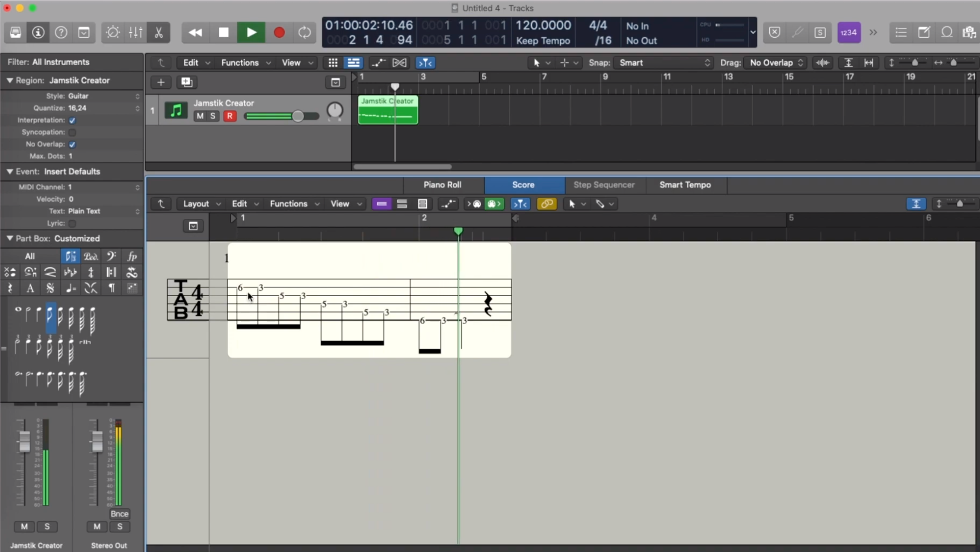Click the Add Track plus button
This screenshot has height=552, width=980.
[161, 82]
